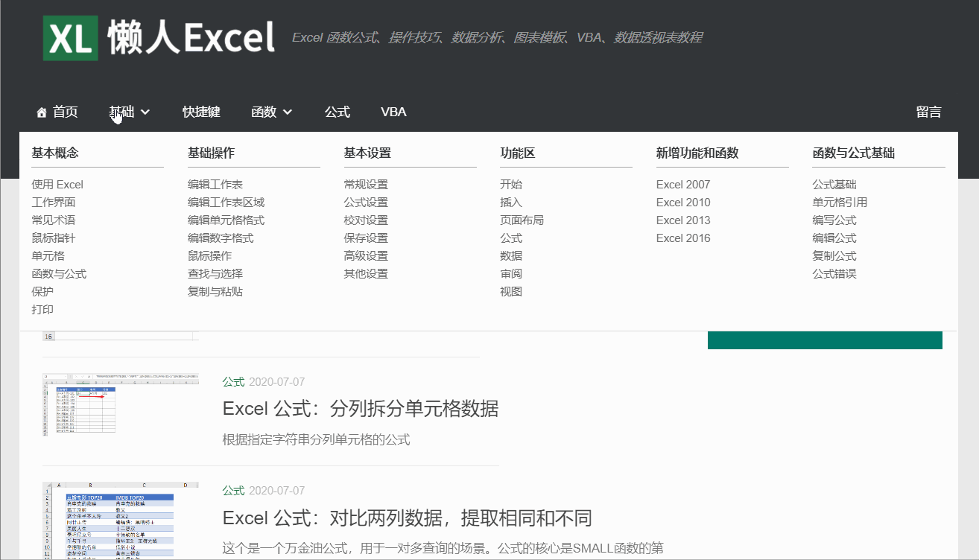Click the 基本概念 column heading
Image resolution: width=979 pixels, height=560 pixels.
tap(55, 153)
